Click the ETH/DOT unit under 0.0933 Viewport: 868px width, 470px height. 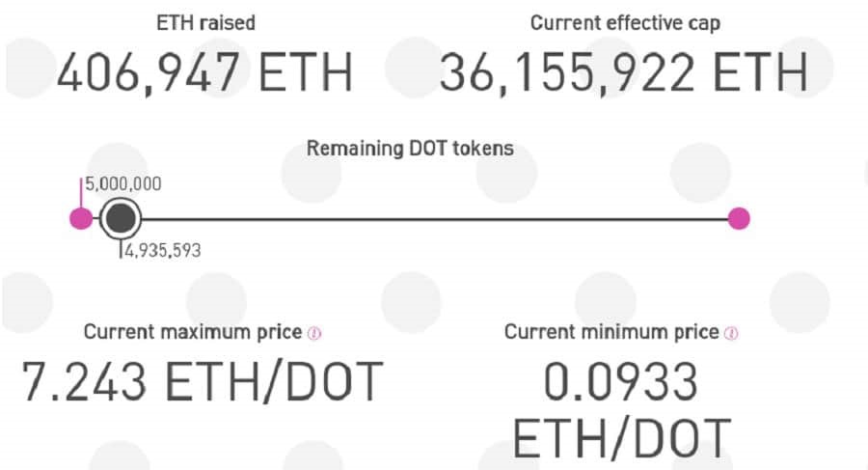pos(620,437)
